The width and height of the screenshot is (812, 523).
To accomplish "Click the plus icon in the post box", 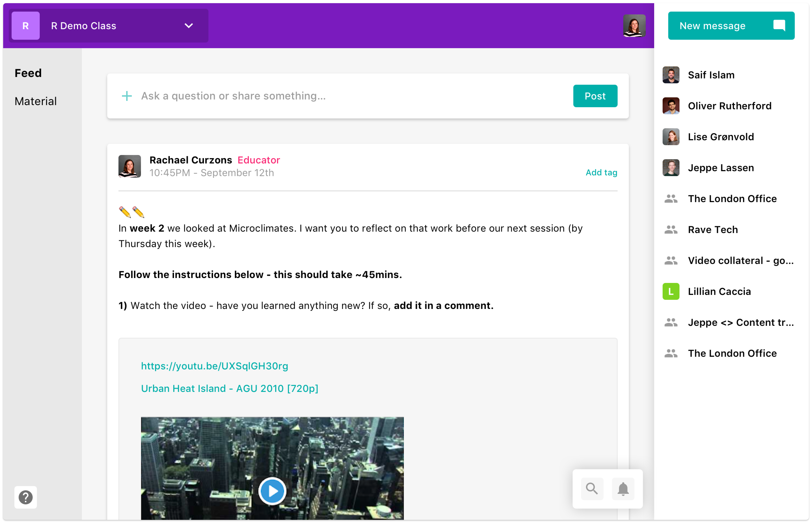I will point(127,96).
